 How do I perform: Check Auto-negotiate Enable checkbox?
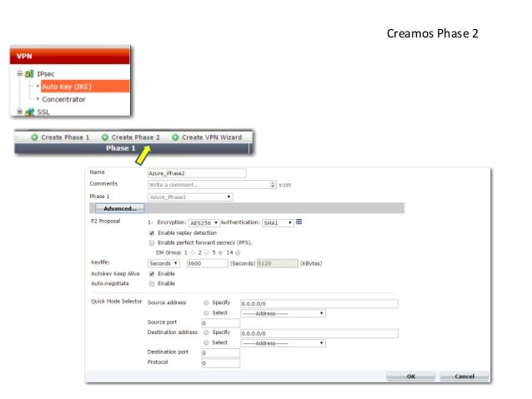pyautogui.click(x=152, y=283)
